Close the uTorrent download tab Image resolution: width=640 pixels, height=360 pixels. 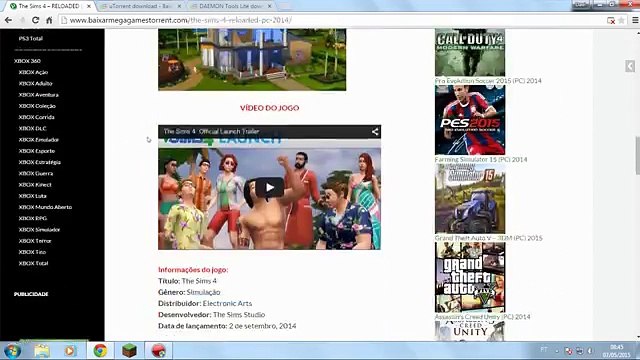tap(179, 6)
